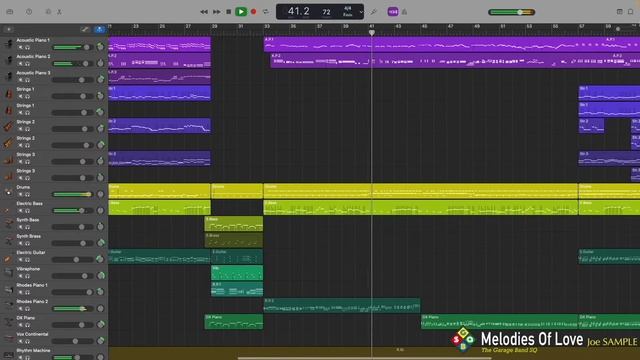640x360 pixels.
Task: Select the Rhodes Piano 1 track icon
Action: (8, 289)
